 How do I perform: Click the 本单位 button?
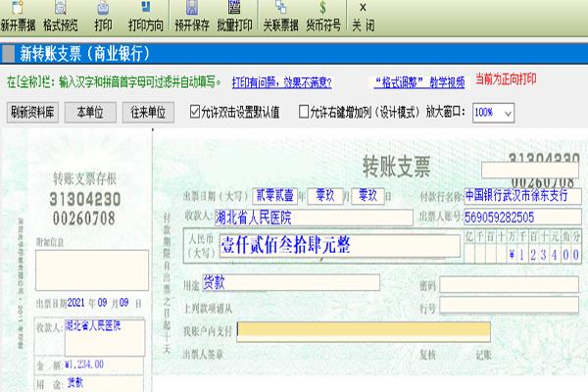(90, 112)
